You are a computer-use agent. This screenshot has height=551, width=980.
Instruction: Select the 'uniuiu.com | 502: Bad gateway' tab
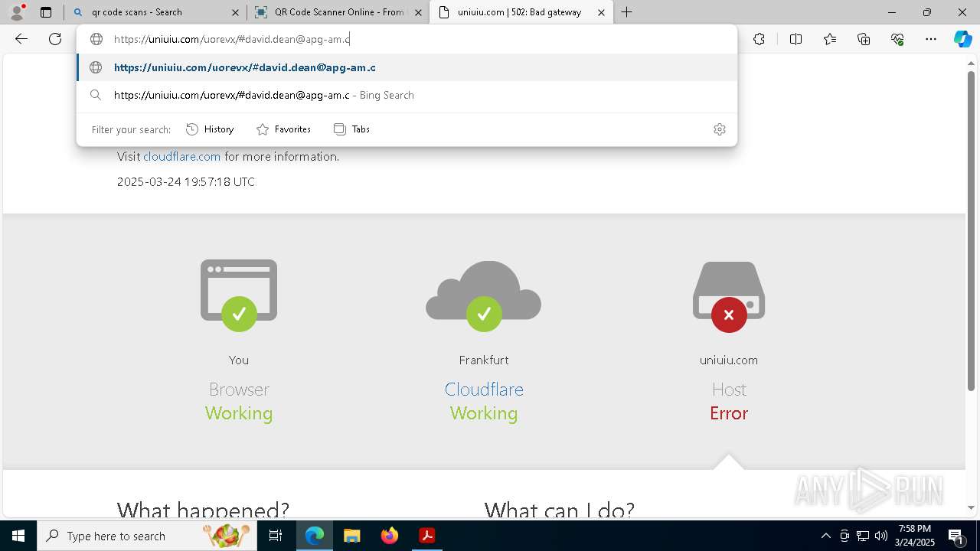(521, 12)
